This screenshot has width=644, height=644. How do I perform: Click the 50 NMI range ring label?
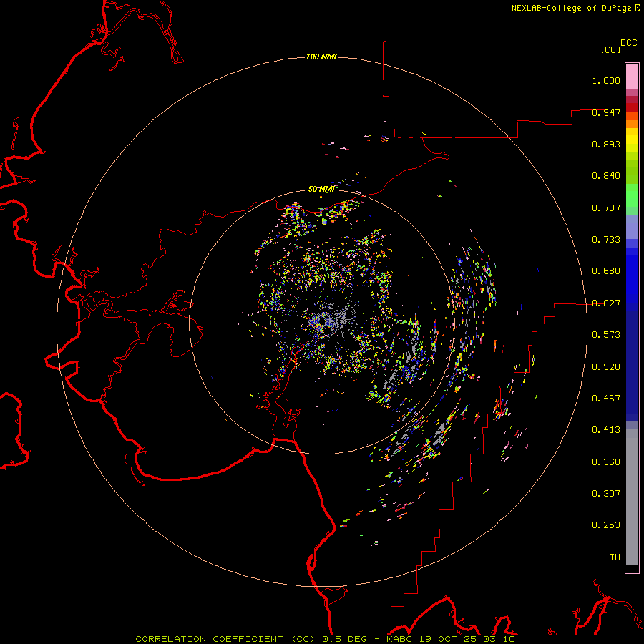coord(321,190)
